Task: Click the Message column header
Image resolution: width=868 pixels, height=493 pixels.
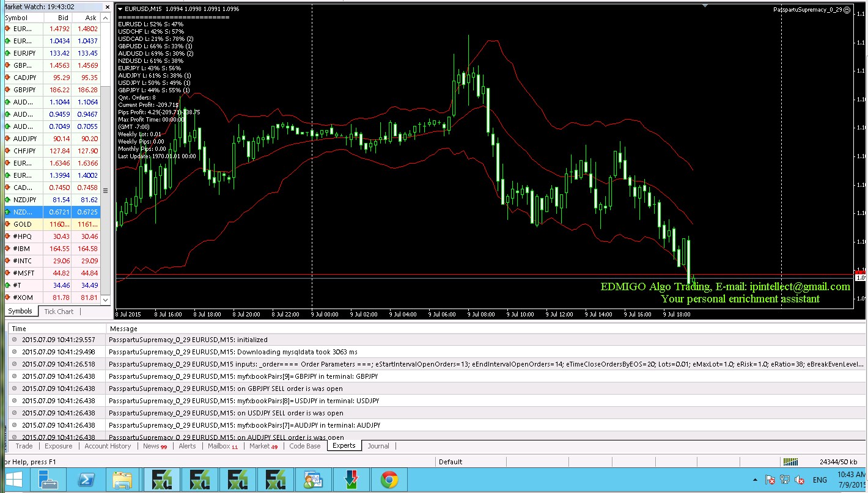Action: tap(486, 329)
